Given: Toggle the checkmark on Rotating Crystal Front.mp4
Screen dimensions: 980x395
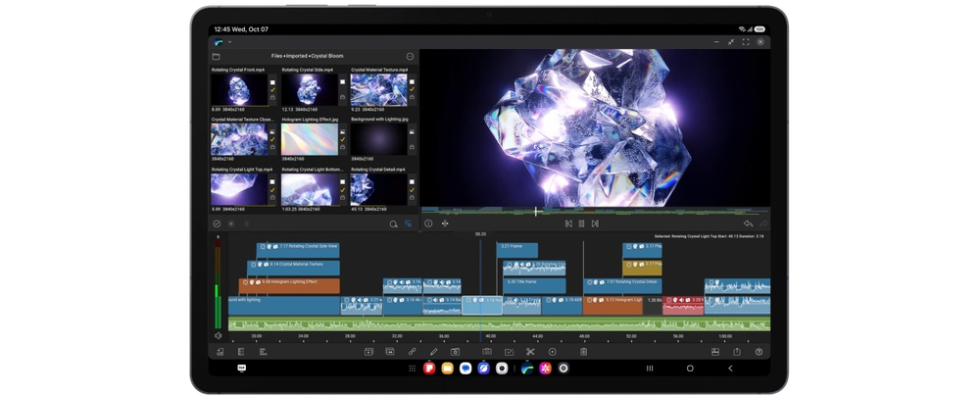Looking at the screenshot, I should 272,89.
